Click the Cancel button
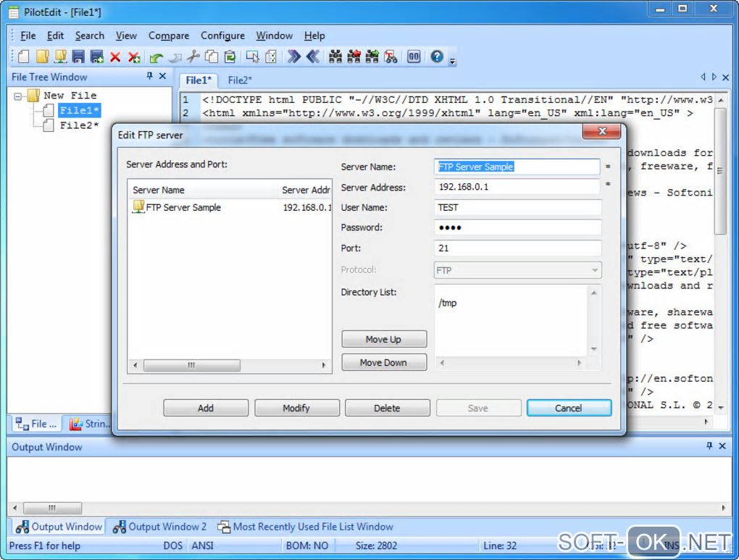This screenshot has width=739, height=560. tap(569, 408)
